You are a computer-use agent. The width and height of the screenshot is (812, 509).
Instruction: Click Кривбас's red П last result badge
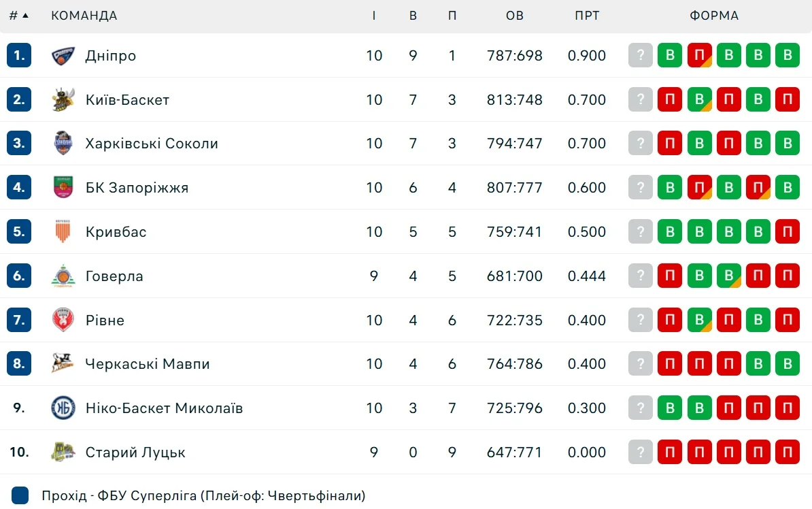[x=788, y=232]
